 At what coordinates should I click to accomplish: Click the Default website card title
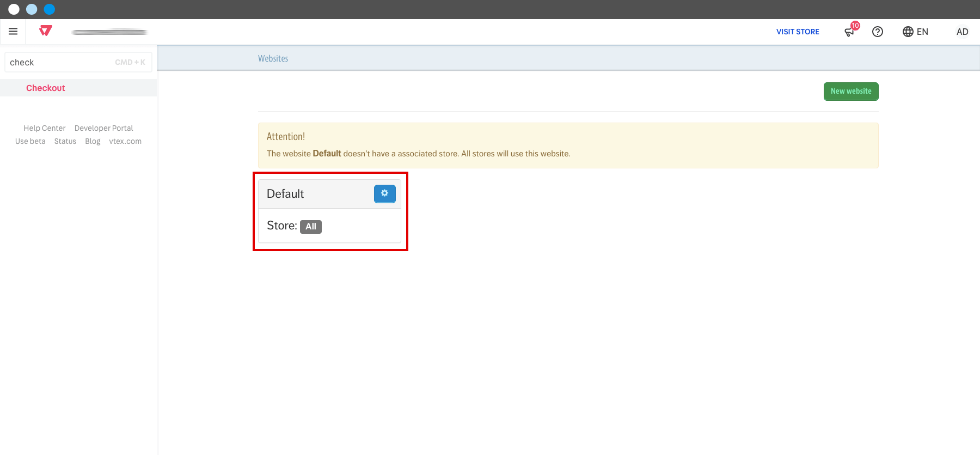click(285, 194)
